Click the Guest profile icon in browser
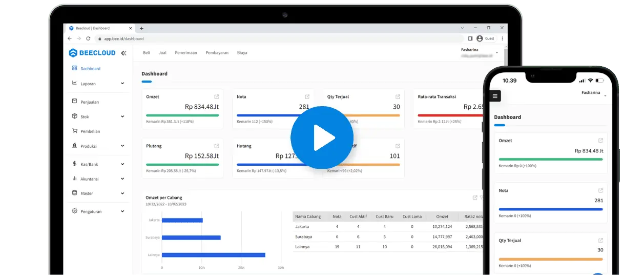 [x=480, y=38]
